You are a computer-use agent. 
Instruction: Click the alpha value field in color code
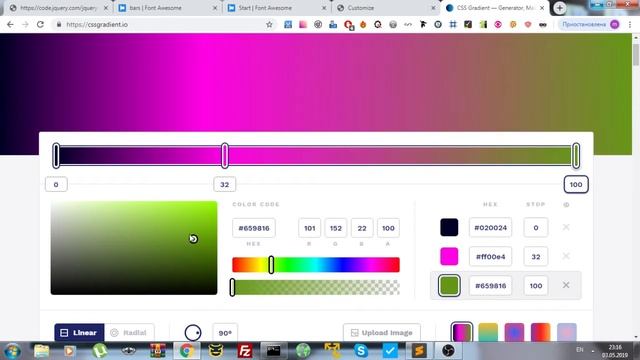coord(388,228)
